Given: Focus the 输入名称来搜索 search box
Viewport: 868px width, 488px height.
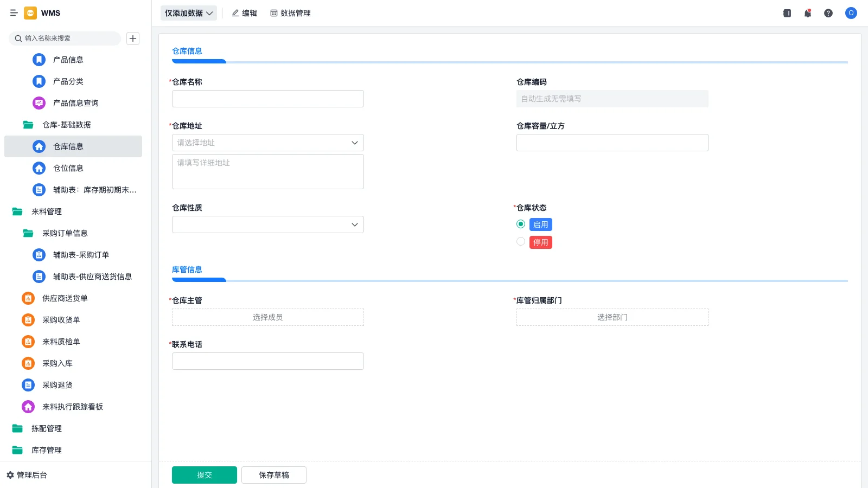Looking at the screenshot, I should [x=65, y=38].
